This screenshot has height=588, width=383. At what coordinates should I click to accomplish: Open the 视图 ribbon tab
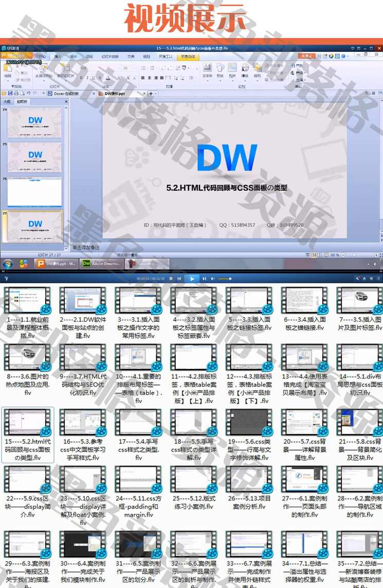(147, 57)
